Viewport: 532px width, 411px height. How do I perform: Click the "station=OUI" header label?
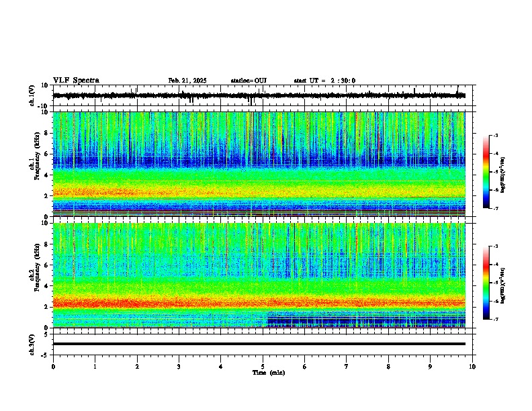pos(249,81)
